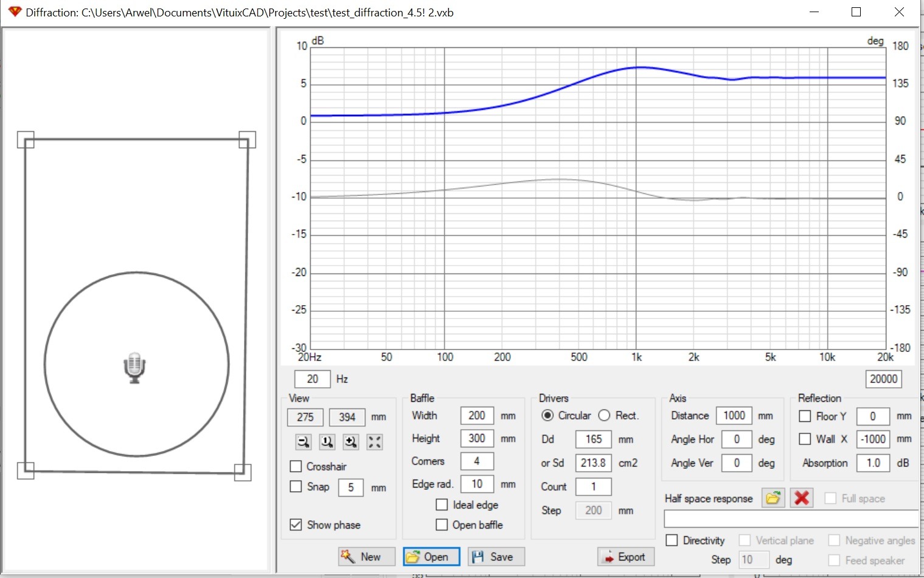924x578 pixels.
Task: Click the Sd area input field
Action: coord(594,463)
